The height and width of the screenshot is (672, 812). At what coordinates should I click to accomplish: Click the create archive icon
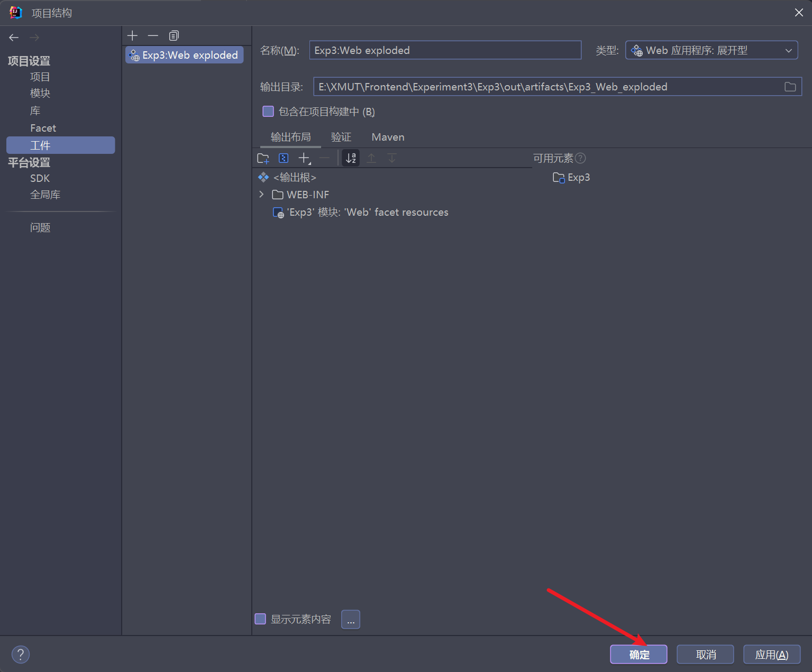pyautogui.click(x=284, y=158)
